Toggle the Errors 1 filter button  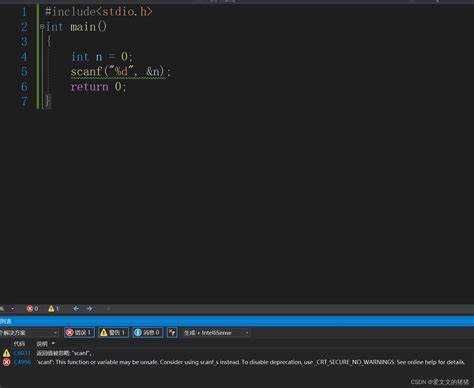click(79, 332)
